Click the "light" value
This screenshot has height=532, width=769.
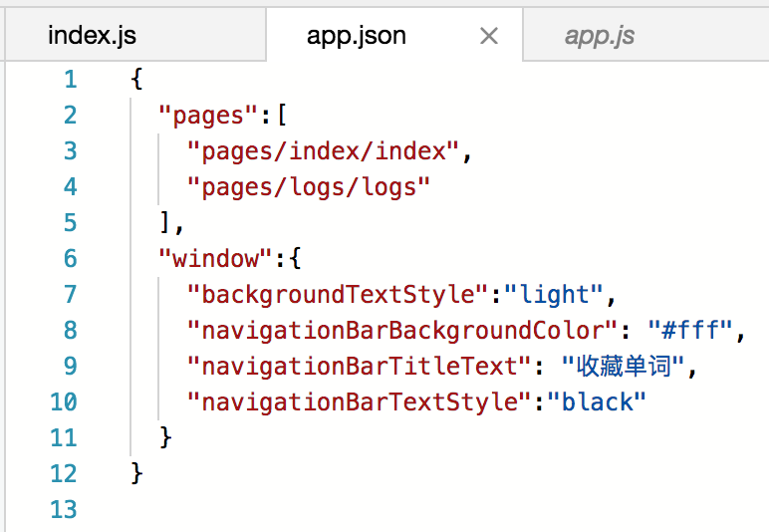[553, 295]
